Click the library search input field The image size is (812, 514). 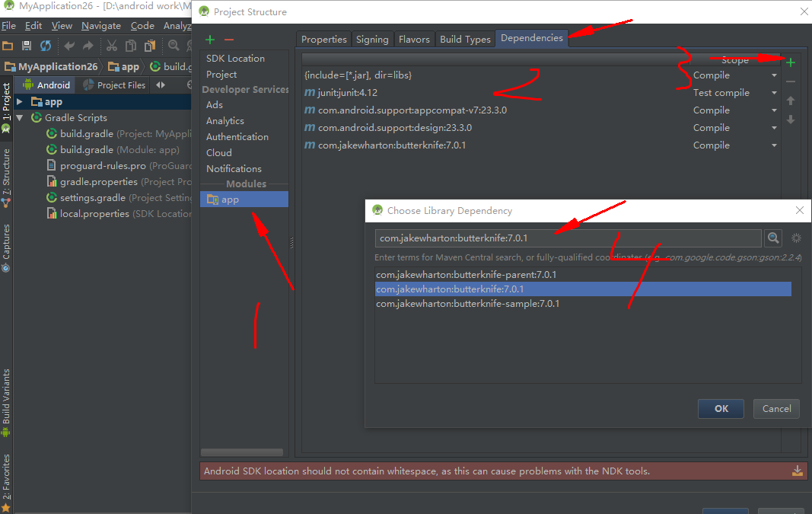point(568,238)
